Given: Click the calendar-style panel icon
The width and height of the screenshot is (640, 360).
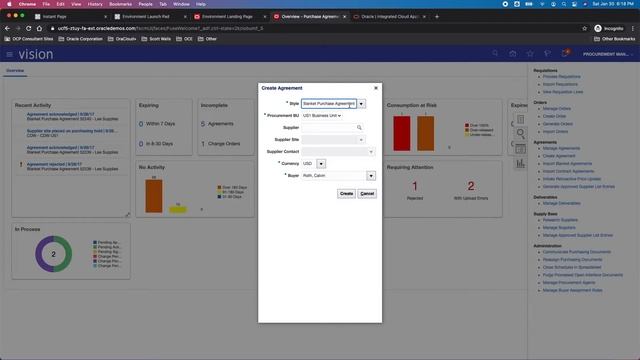Looking at the screenshot, I should [x=520, y=149].
